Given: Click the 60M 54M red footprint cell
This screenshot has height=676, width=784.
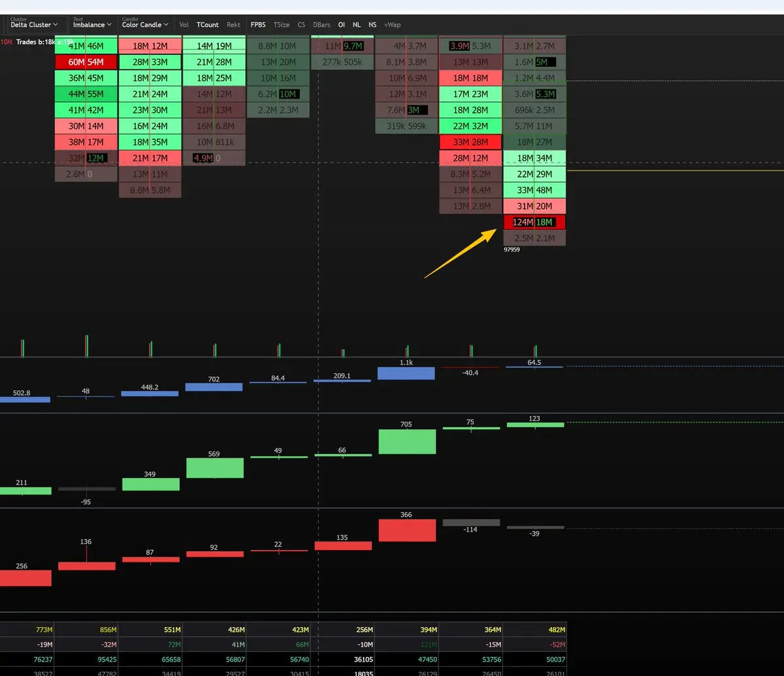Looking at the screenshot, I should [86, 62].
